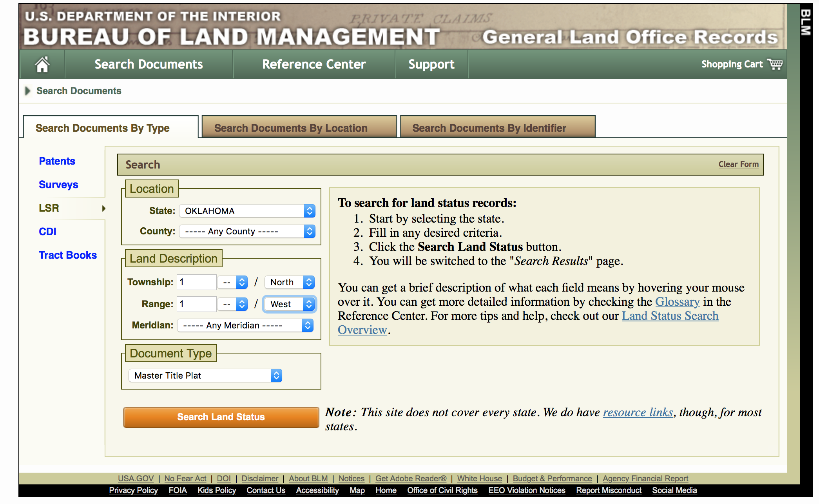The width and height of the screenshot is (819, 504).
Task: Open the Map footer link
Action: [357, 490]
